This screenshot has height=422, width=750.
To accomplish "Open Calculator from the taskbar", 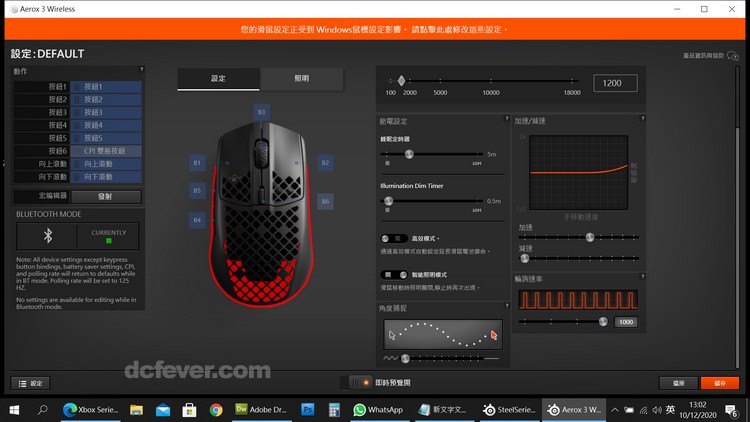I will (x=334, y=410).
